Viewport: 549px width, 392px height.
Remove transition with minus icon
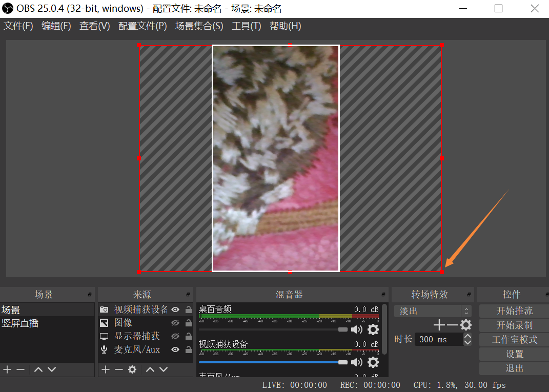452,325
